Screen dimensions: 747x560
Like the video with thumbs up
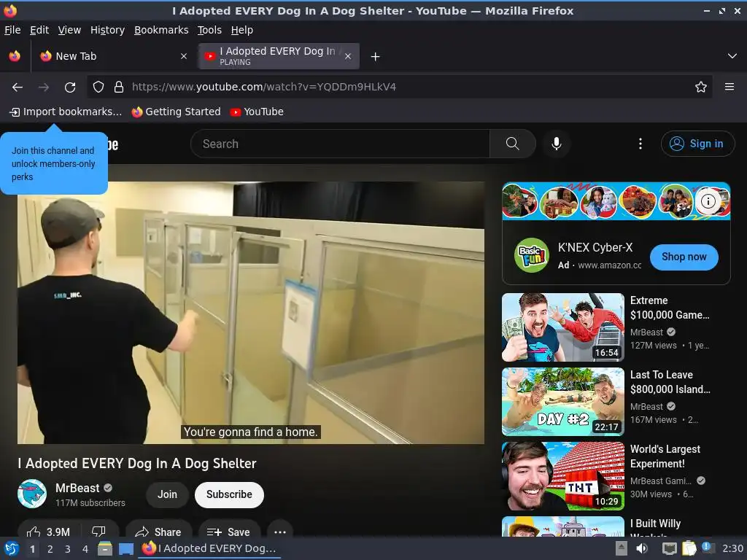tap(48, 532)
